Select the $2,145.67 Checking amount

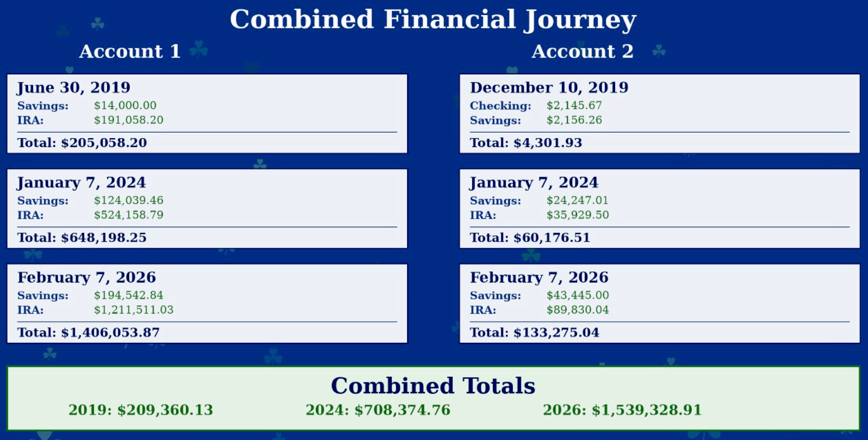click(574, 106)
